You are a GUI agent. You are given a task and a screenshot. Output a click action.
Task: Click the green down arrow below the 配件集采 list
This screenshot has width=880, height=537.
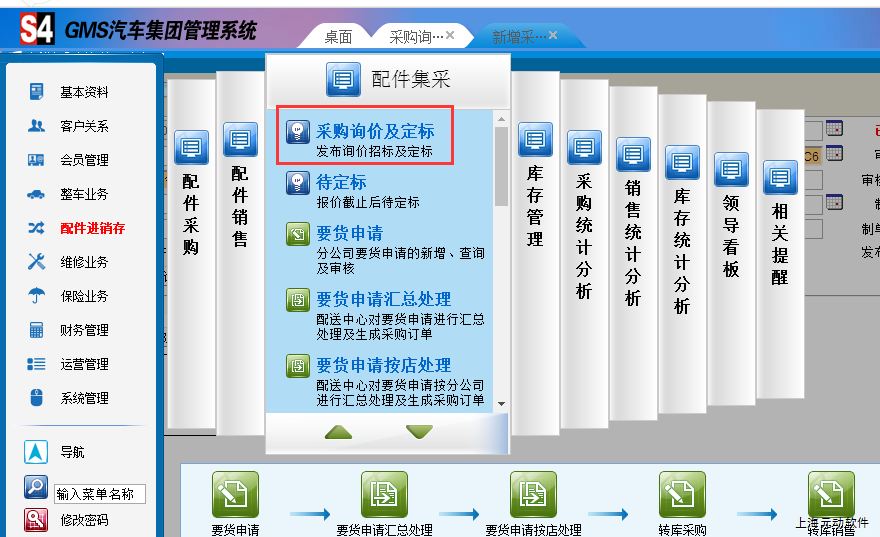(419, 432)
